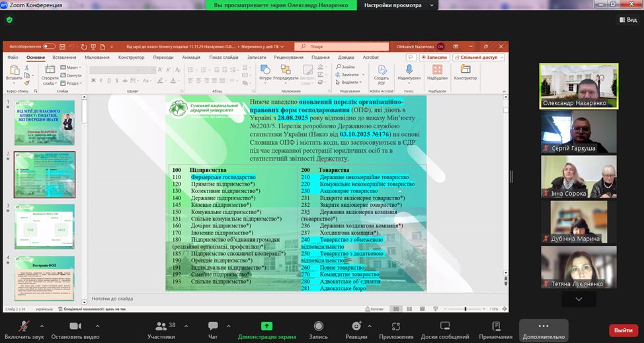This screenshot has height=343, width=644.
Task: Click the Остановить видео camera icon
Action: click(75, 326)
